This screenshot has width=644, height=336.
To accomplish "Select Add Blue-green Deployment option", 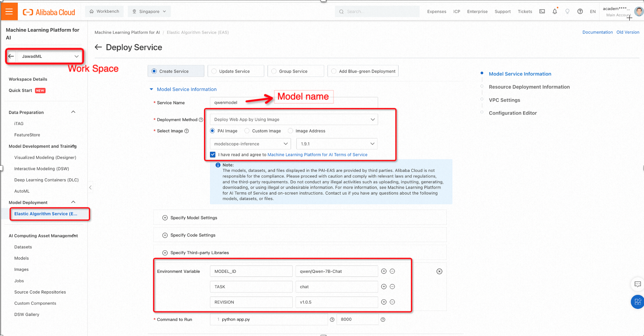I will (363, 71).
